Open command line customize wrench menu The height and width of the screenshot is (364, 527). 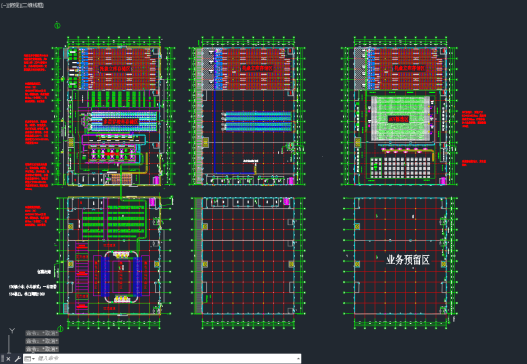[18, 359]
